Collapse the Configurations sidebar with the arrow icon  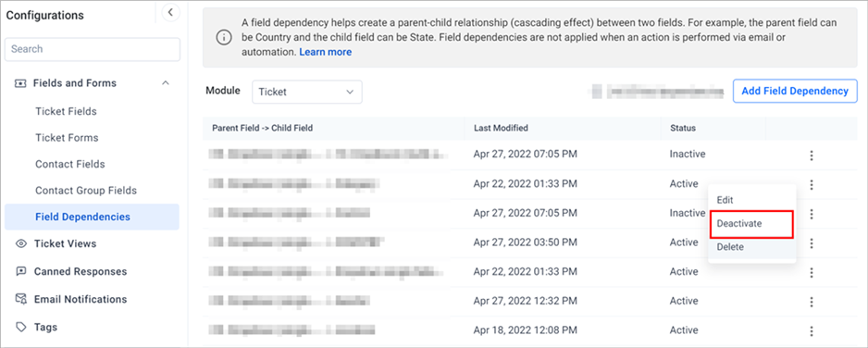[170, 12]
